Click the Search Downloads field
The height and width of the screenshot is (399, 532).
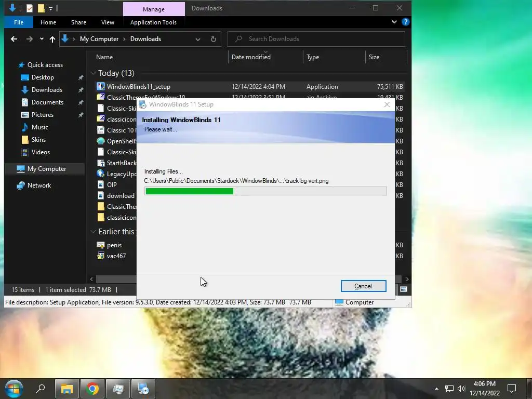[316, 39]
